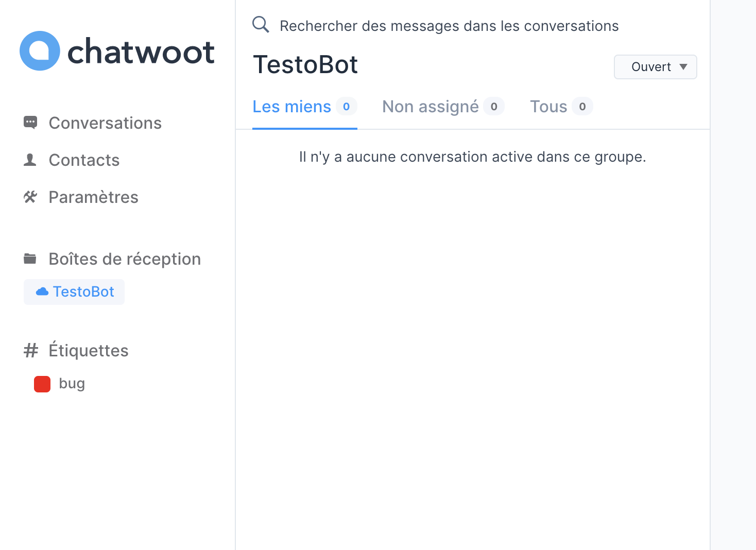Click the Boîtes de réception folder icon
Viewport: 756px width, 550px height.
pos(30,259)
